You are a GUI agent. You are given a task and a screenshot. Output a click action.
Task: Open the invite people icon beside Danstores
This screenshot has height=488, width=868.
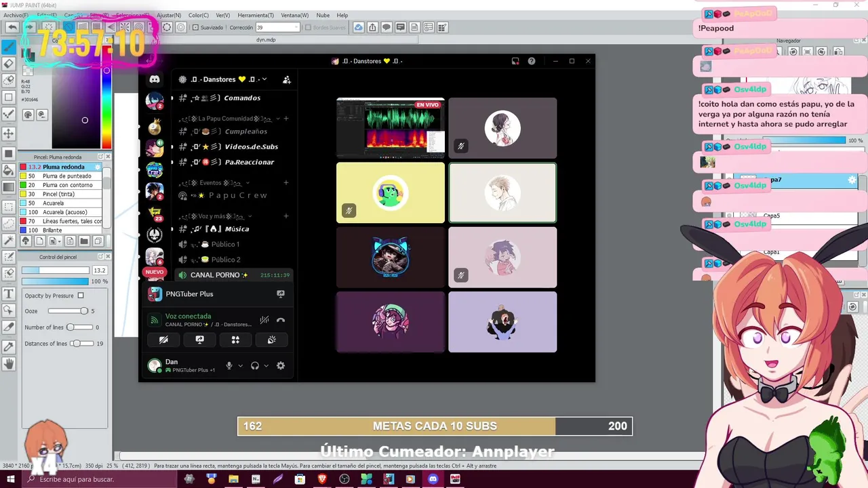(x=287, y=79)
